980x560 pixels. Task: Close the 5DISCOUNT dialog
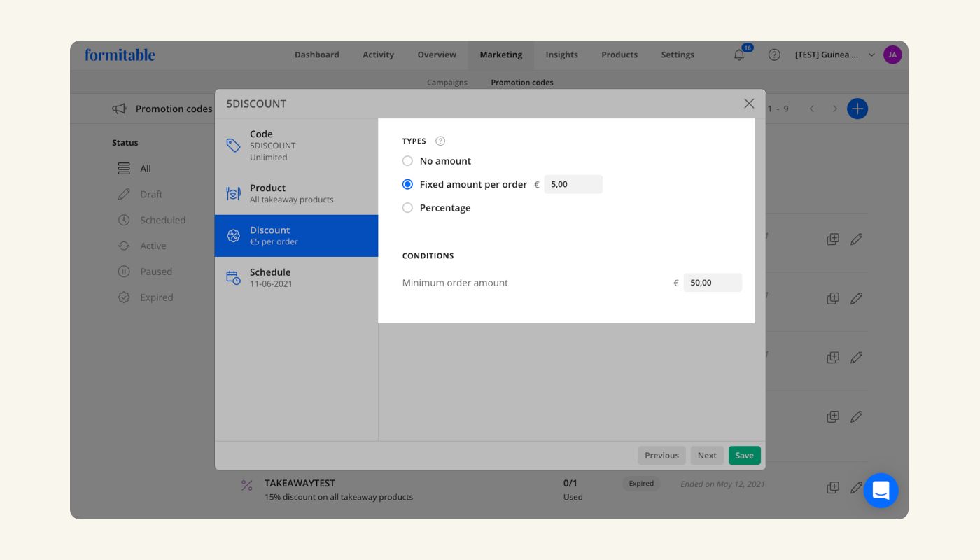click(749, 104)
